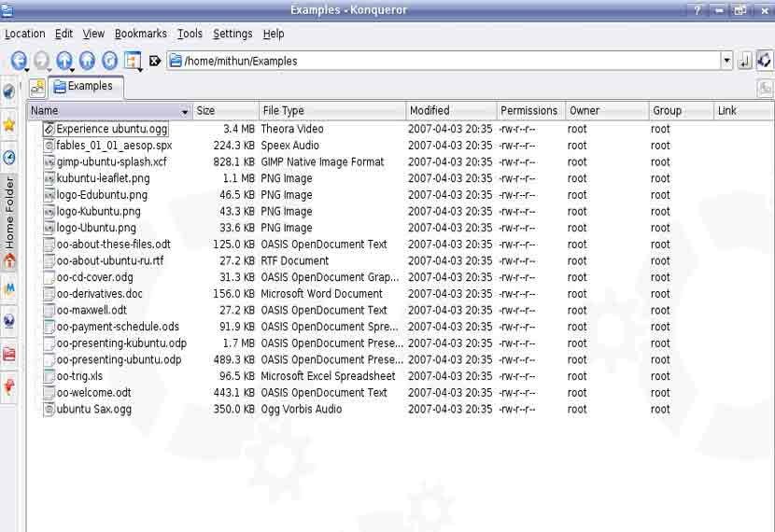Open the location history dropdown arrow
This screenshot has width=775, height=532.
(726, 61)
